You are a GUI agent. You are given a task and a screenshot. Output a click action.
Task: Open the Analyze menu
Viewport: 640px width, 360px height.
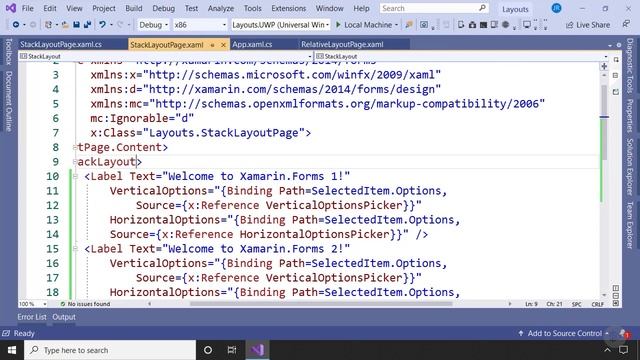click(x=221, y=8)
